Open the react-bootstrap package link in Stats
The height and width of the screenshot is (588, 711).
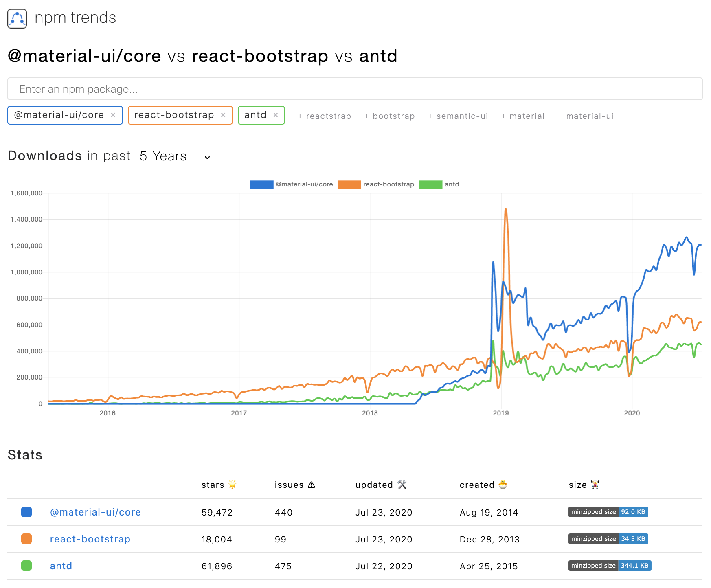coord(90,539)
